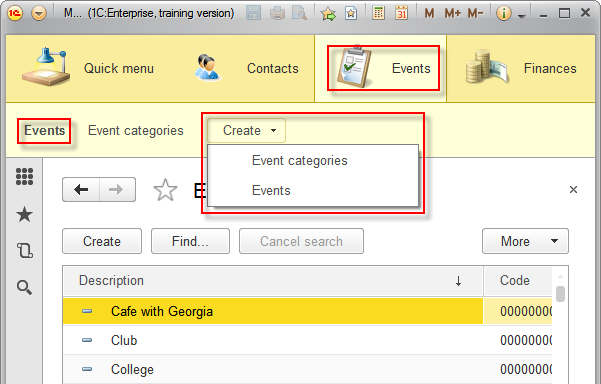
Task: Click the Print preview icon
Action: pyautogui.click(x=299, y=13)
